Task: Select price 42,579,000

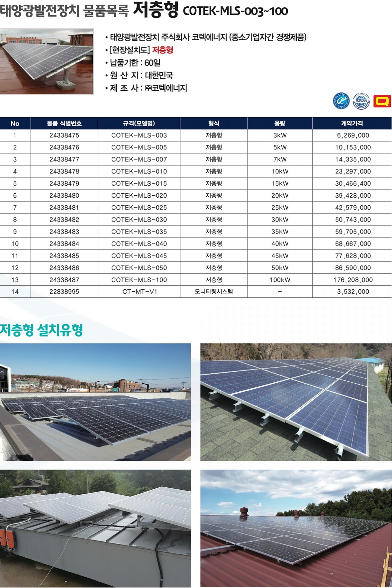Action: 353,208
